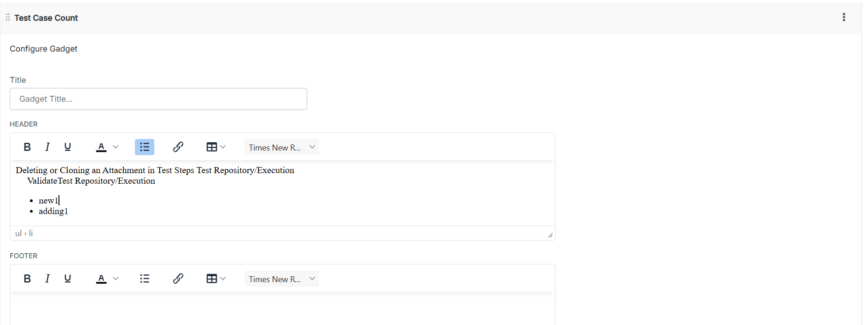The height and width of the screenshot is (325, 868).
Task: Apply bold formatting in the Footer editor
Action: 27,279
